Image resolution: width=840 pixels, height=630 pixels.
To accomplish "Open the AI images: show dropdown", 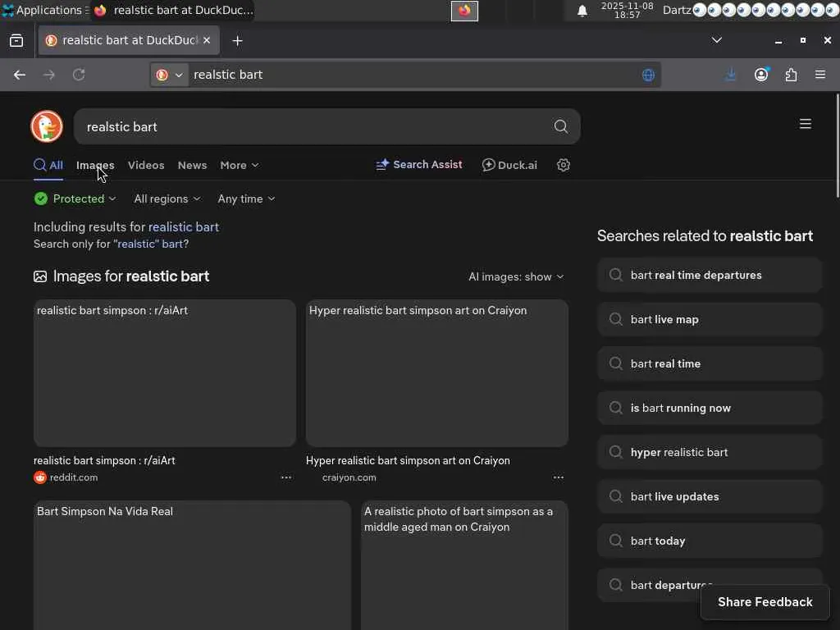I will 516,276.
